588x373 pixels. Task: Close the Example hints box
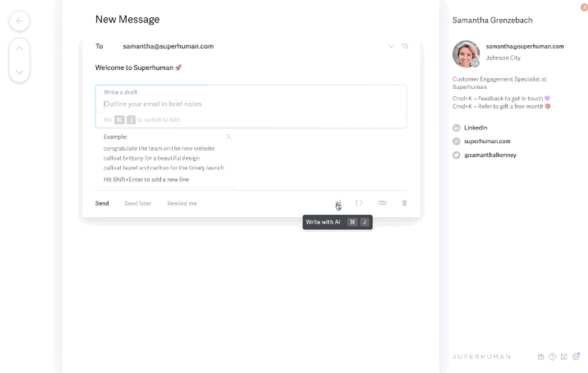coord(229,137)
